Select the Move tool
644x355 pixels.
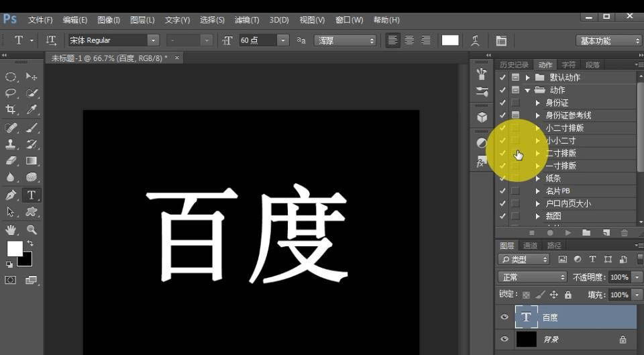click(x=32, y=77)
